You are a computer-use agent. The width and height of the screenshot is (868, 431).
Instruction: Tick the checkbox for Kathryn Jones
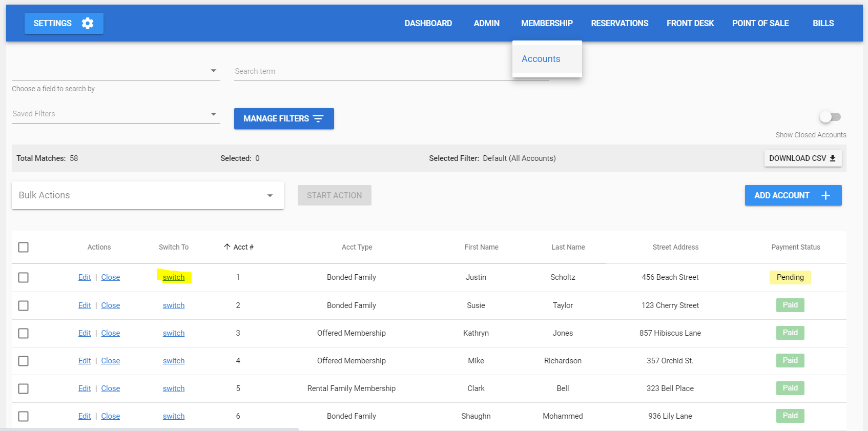[23, 333]
